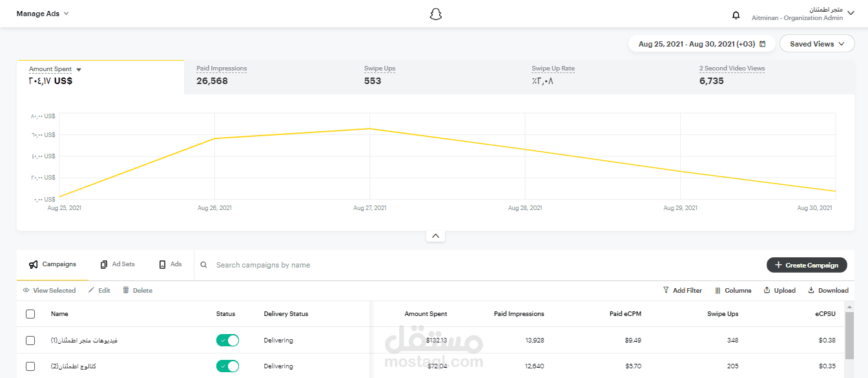
Task: Open the Columns settings
Action: pos(733,290)
